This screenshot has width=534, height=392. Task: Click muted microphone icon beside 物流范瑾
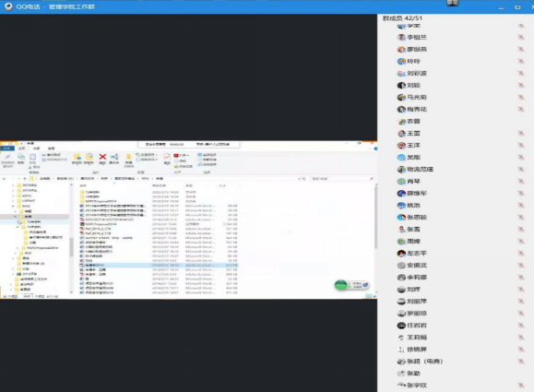tap(521, 169)
